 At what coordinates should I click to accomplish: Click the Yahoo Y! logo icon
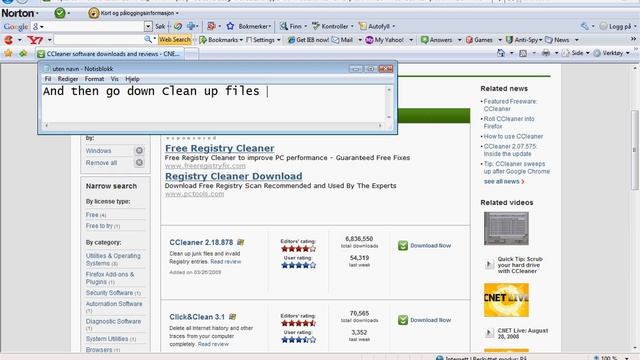click(x=35, y=40)
